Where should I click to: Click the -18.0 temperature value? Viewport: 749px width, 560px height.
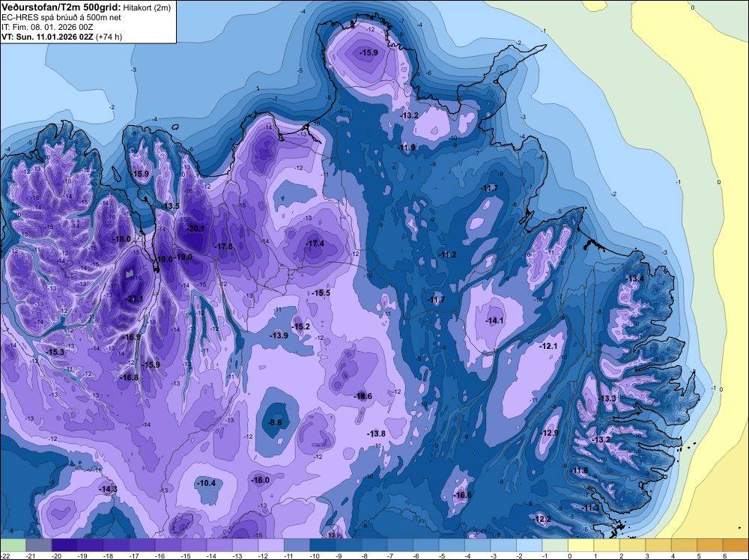tap(122, 239)
